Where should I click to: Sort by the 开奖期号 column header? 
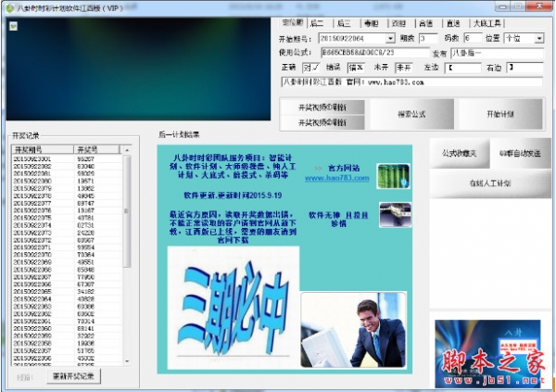43,149
